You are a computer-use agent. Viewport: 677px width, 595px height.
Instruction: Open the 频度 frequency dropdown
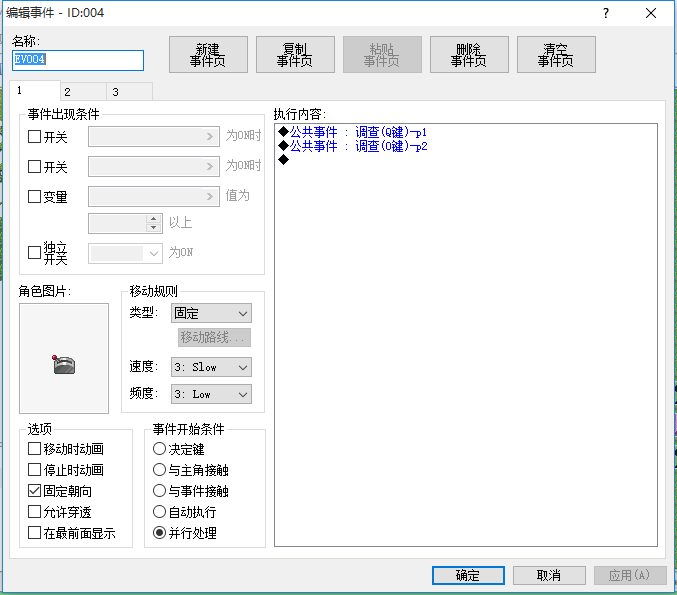211,394
